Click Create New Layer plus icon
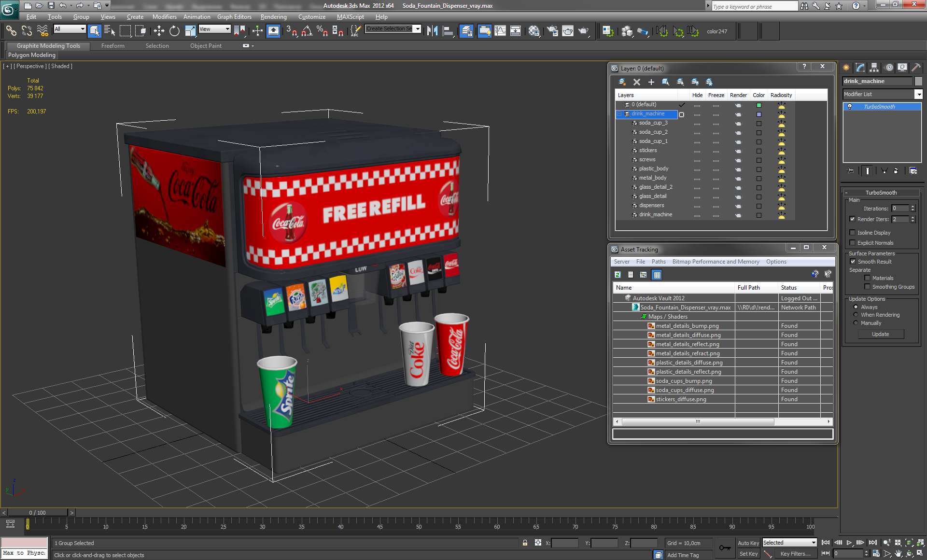The height and width of the screenshot is (560, 927). pos(651,82)
